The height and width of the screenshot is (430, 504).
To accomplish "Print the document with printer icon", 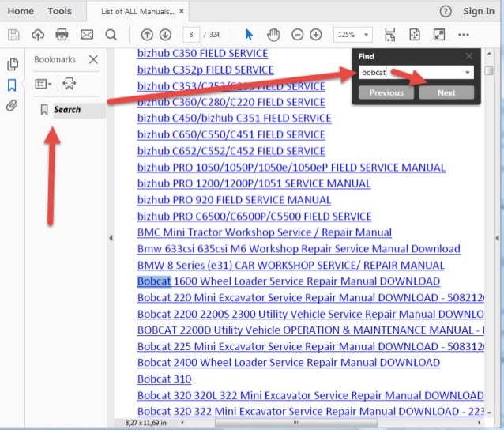I will tap(62, 35).
